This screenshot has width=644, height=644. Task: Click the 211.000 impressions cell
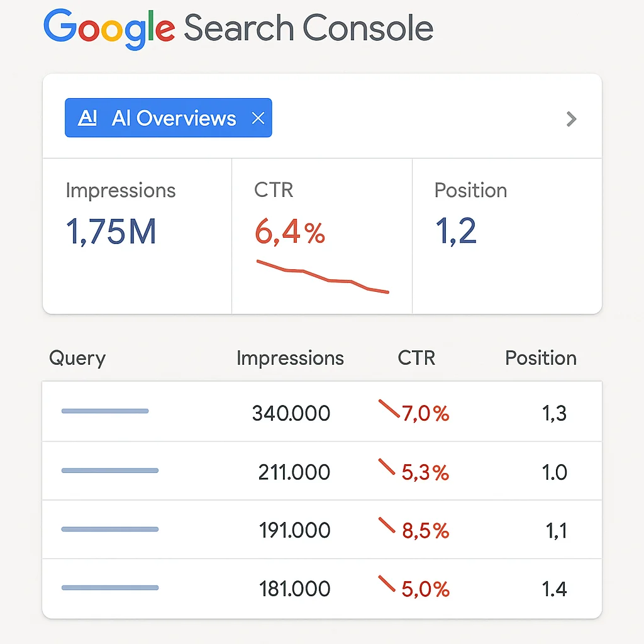coord(294,472)
